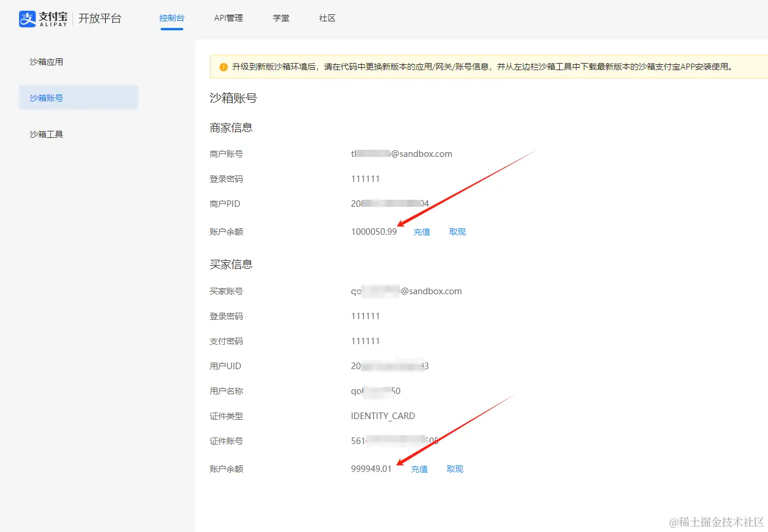768x532 pixels.
Task: Click merchant balance value 1000050.99
Action: [374, 232]
